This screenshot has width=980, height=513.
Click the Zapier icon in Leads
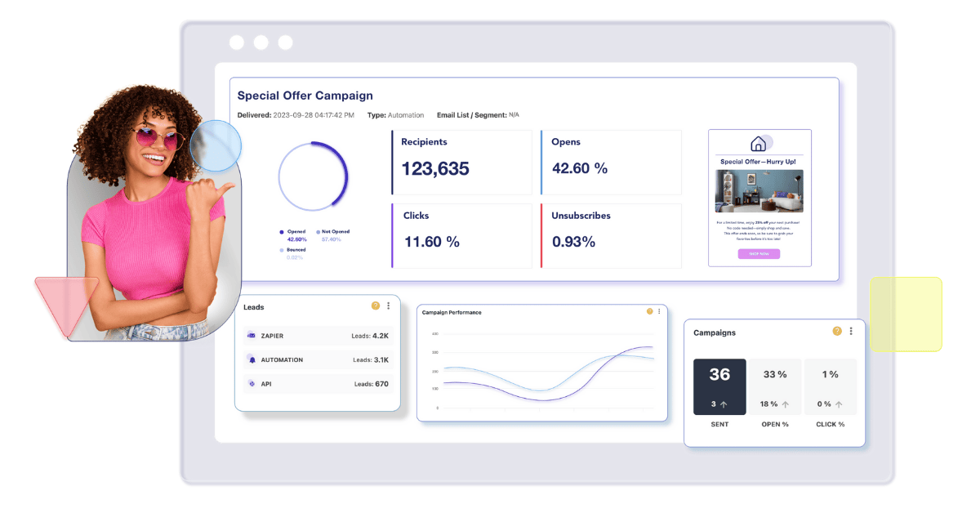(x=252, y=336)
